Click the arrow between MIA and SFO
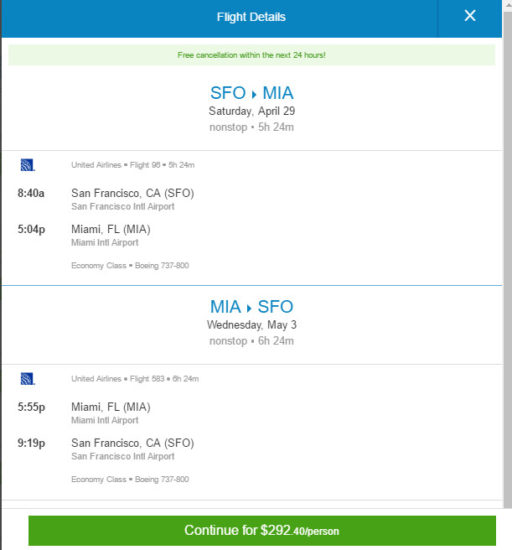512x550 pixels. (249, 308)
